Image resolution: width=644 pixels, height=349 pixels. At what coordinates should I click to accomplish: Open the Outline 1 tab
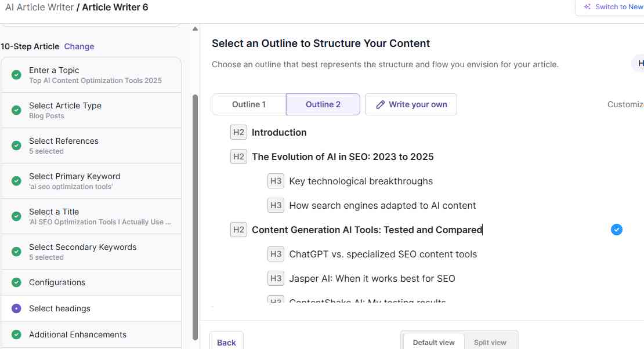pyautogui.click(x=249, y=104)
